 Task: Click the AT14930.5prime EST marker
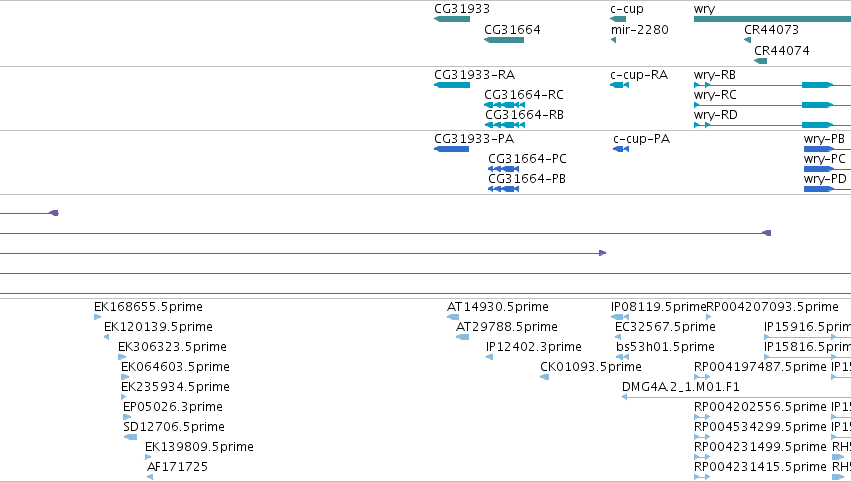[x=453, y=317]
